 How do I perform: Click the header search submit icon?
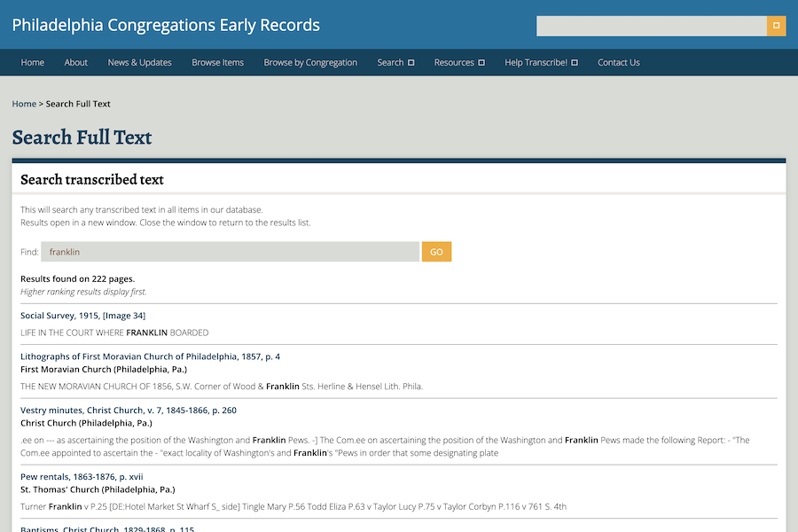tap(776, 26)
